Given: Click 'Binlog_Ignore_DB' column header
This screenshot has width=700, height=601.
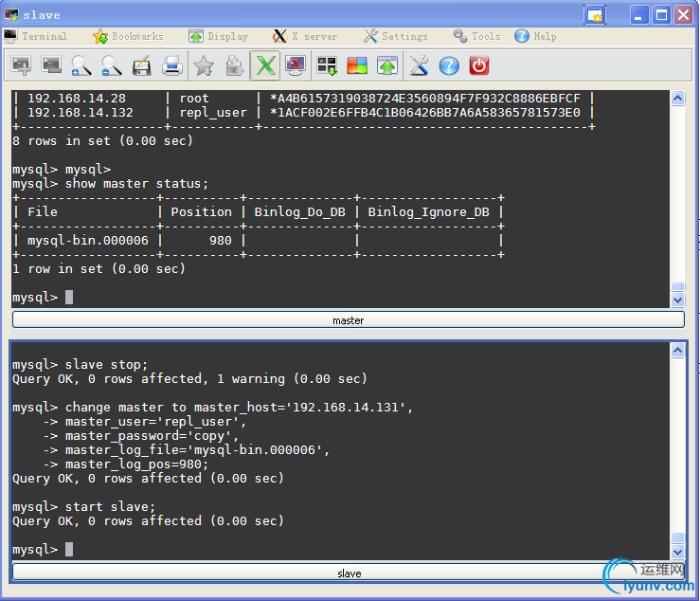Looking at the screenshot, I should pos(428,212).
